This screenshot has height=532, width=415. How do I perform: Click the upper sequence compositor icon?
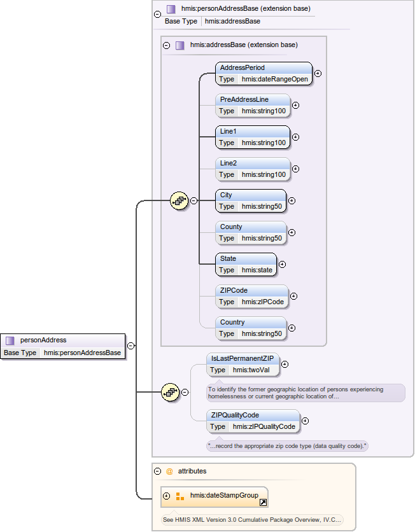[179, 200]
